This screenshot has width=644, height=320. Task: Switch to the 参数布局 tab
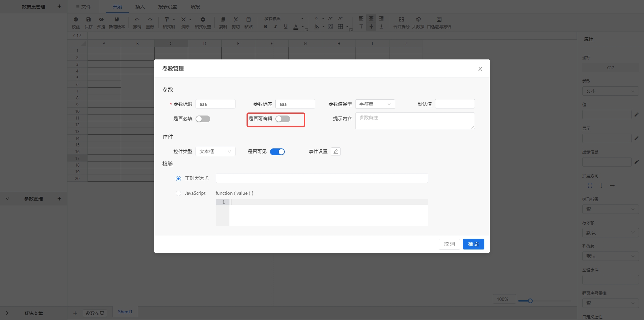point(95,313)
